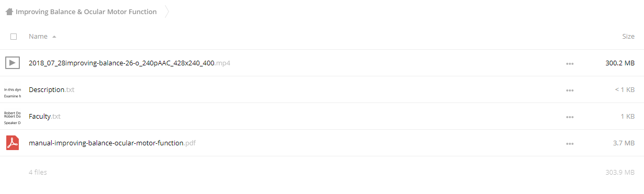This screenshot has width=644, height=194.
Task: Click the home icon in breadcrumb
Action: click(x=9, y=12)
